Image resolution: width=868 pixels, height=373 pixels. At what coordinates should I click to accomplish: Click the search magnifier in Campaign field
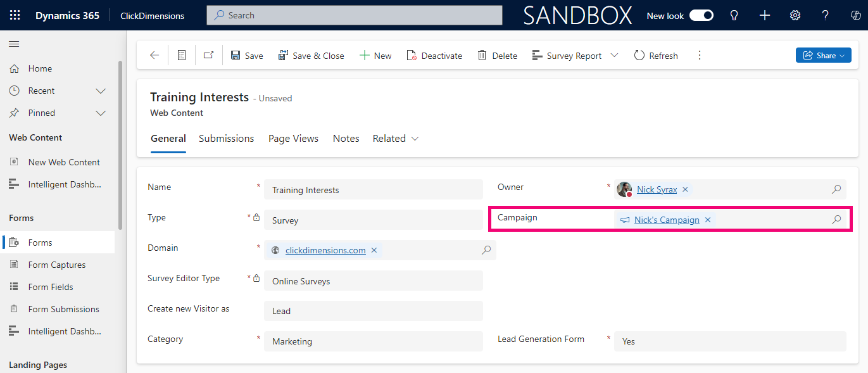tap(836, 220)
